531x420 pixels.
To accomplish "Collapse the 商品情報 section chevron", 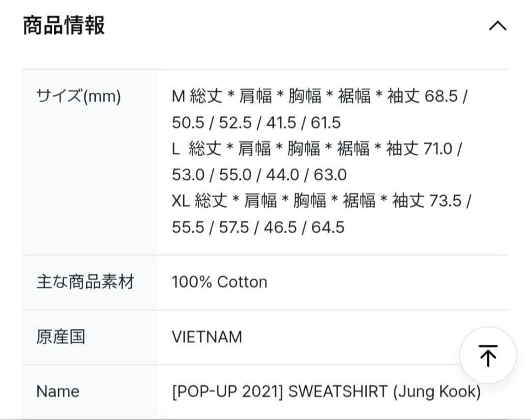I will (498, 26).
